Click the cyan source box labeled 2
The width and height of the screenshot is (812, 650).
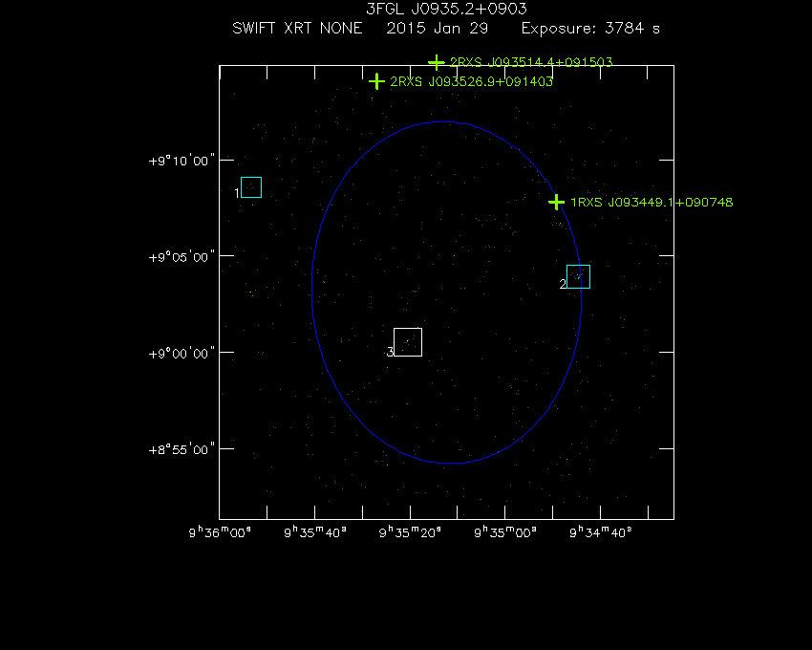click(579, 277)
